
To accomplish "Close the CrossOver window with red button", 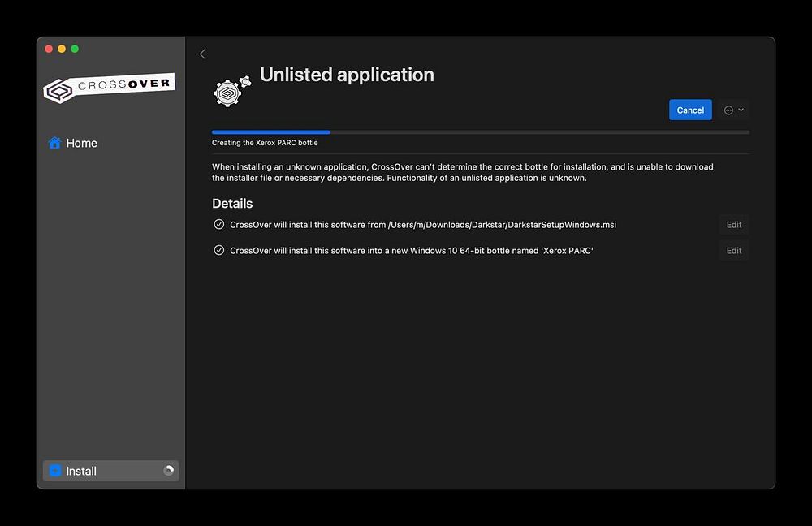I will pos(49,49).
